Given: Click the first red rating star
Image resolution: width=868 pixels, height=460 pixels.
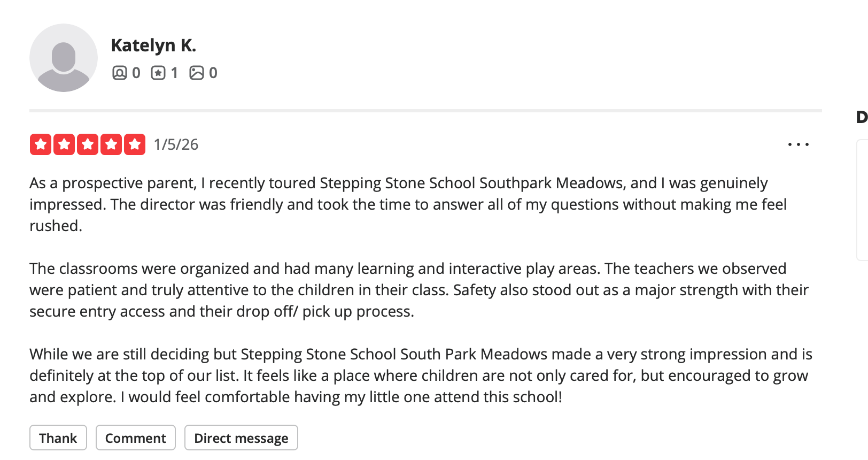Looking at the screenshot, I should pyautogui.click(x=41, y=144).
